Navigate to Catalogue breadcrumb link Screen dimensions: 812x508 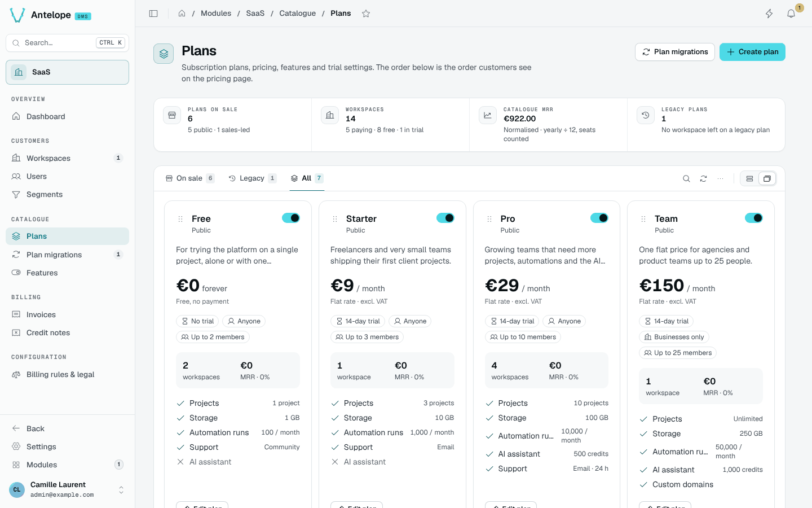tap(298, 14)
